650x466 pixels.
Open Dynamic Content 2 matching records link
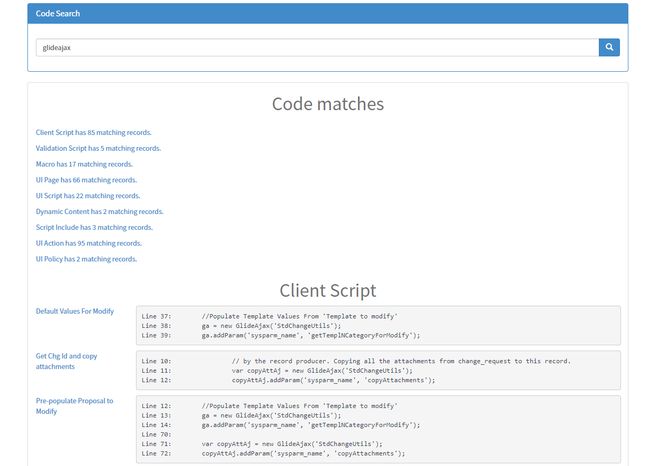(x=99, y=211)
